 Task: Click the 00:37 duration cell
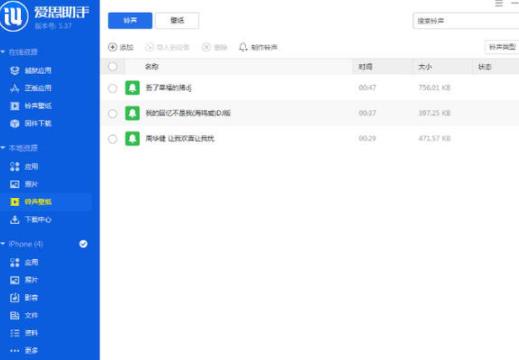click(367, 113)
